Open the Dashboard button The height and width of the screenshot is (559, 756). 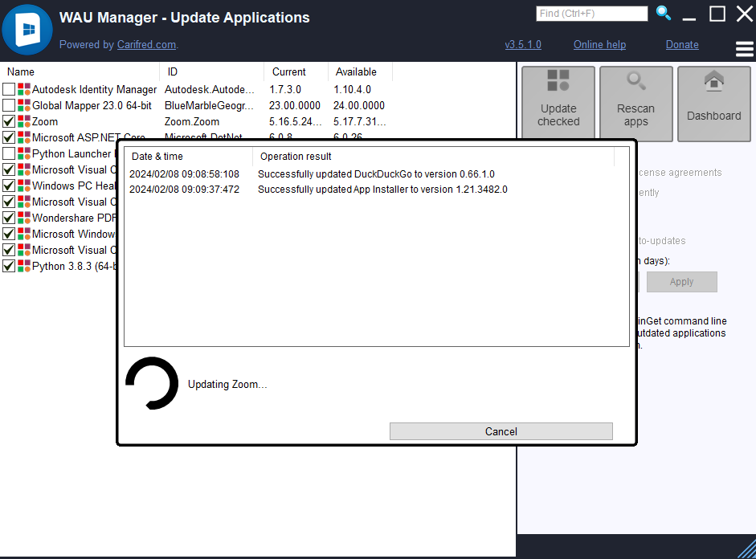coord(713,104)
